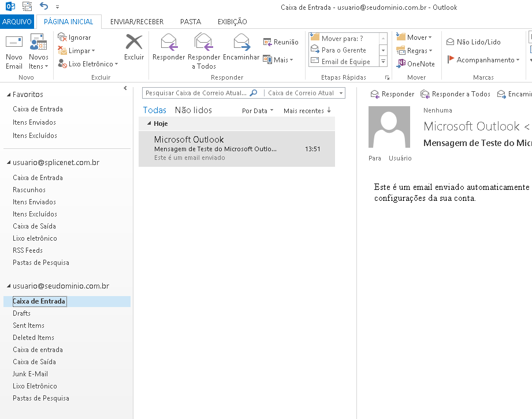Click the Novo Email icon
The image size is (532, 419).
point(14,43)
